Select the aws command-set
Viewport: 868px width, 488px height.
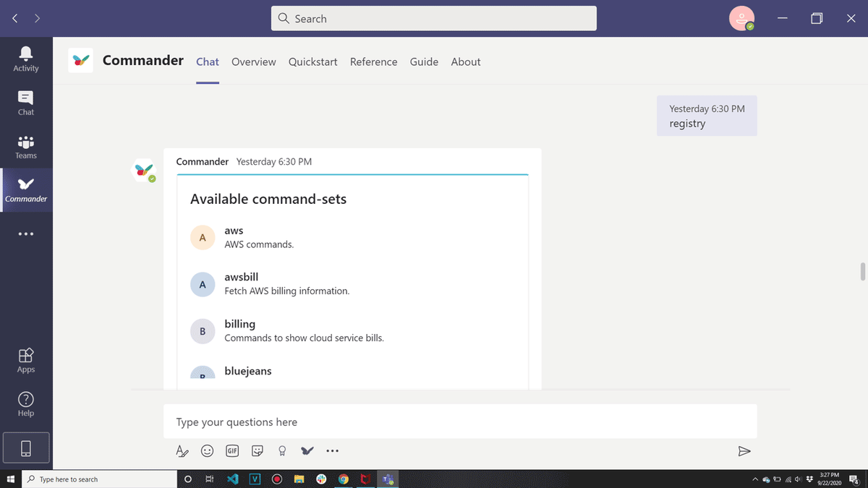234,231
